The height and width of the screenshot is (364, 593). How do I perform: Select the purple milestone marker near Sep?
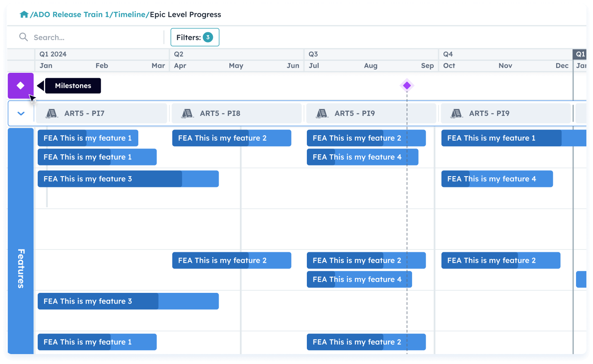click(x=407, y=86)
